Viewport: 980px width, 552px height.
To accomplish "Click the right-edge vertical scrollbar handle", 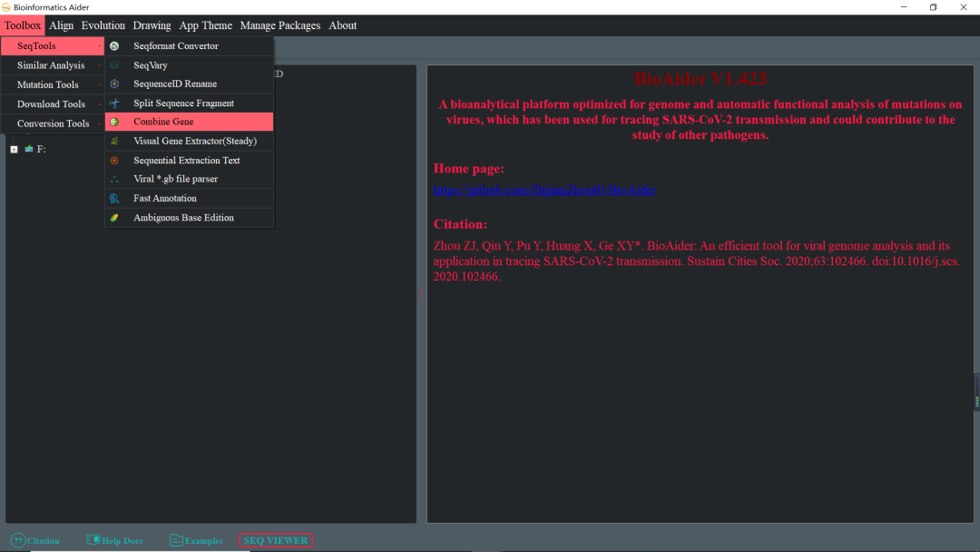I will click(x=977, y=392).
